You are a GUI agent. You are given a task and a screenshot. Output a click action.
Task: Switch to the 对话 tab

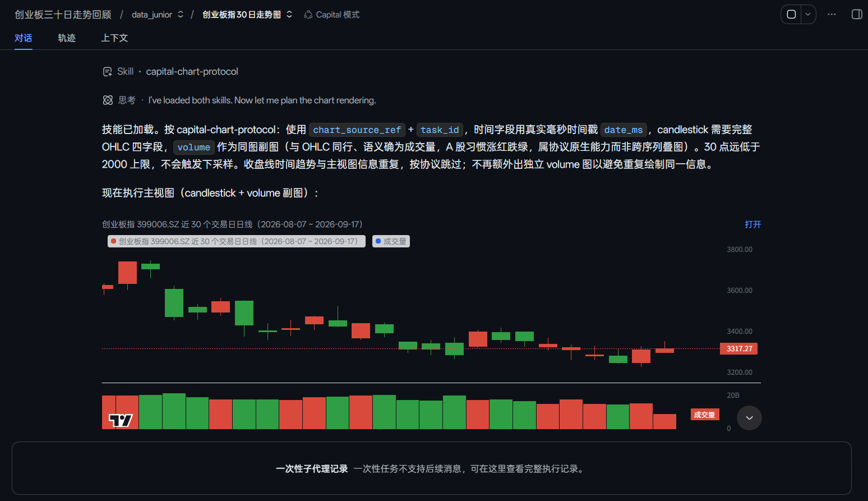point(24,38)
